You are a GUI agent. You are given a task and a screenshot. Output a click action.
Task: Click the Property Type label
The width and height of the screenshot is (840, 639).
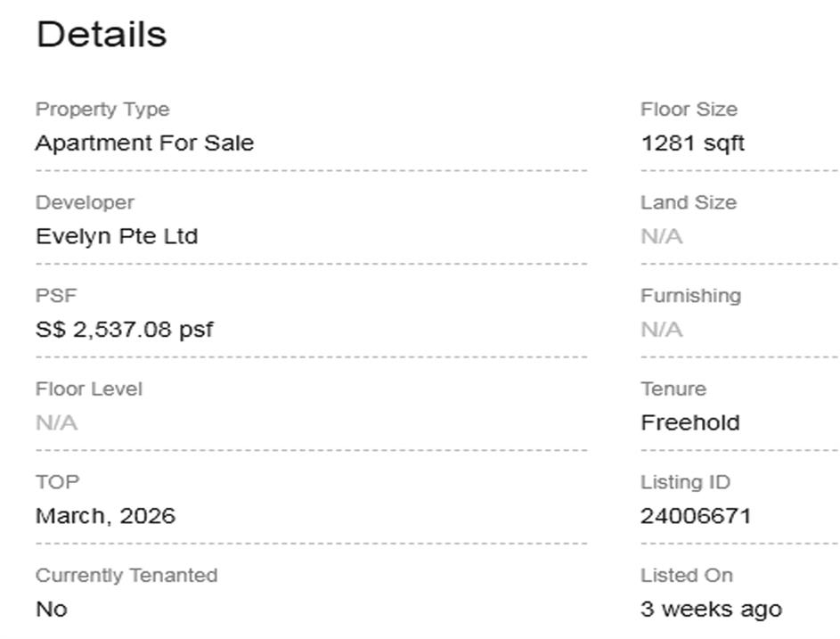102,110
